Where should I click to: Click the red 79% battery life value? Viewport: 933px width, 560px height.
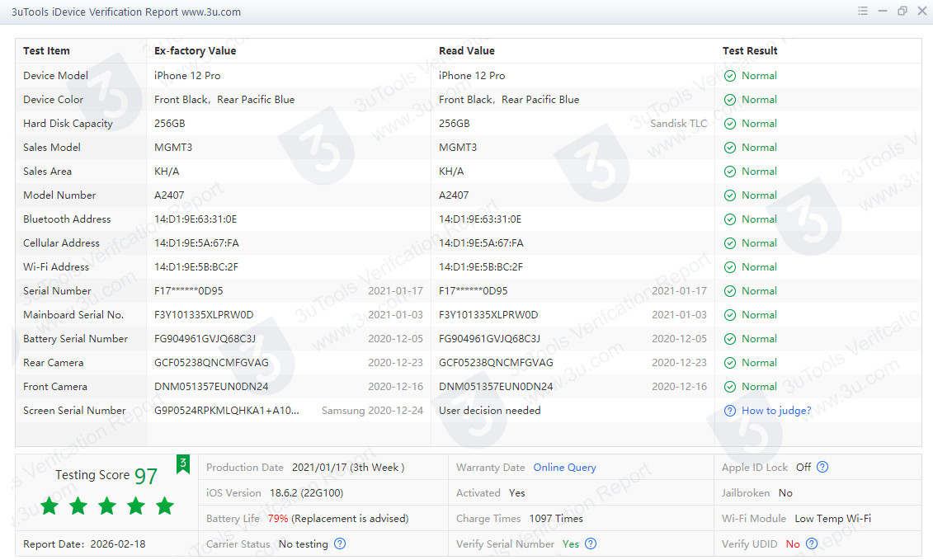[278, 519]
